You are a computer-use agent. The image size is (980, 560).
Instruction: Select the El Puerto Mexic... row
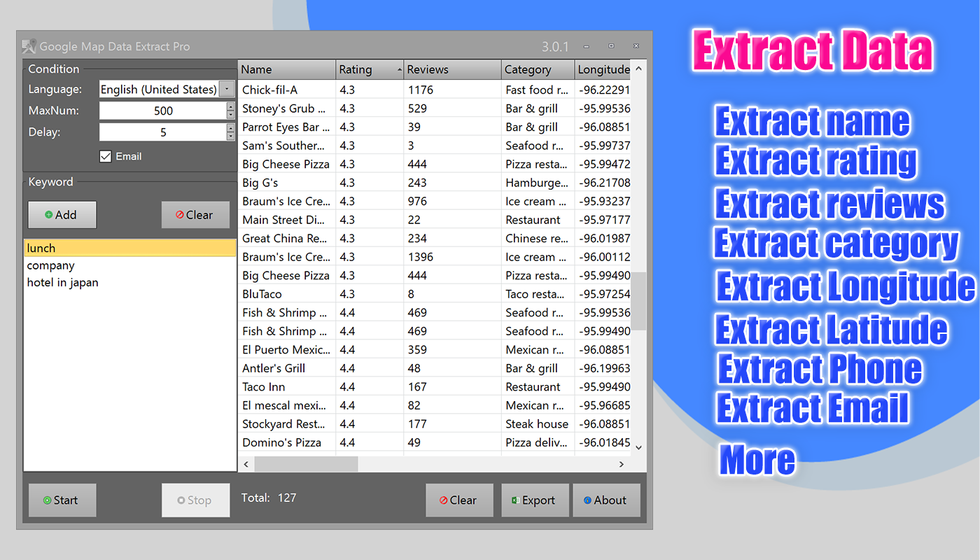(x=434, y=349)
